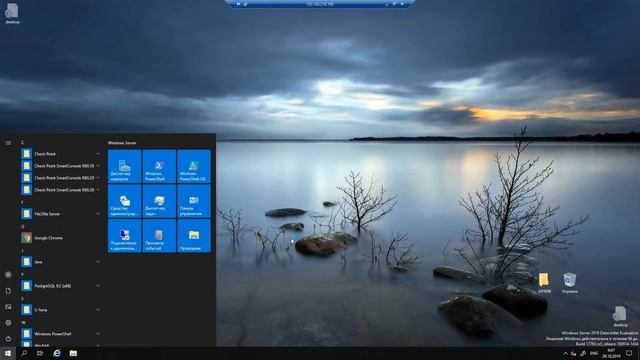Launch the Windows PowerShell ISE tile
The image size is (640, 360).
(194, 166)
